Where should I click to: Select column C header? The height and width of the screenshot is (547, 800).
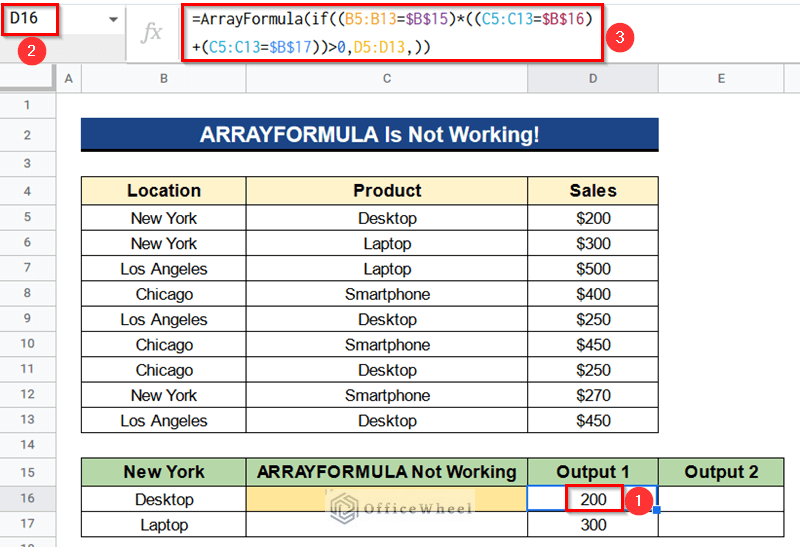point(387,79)
